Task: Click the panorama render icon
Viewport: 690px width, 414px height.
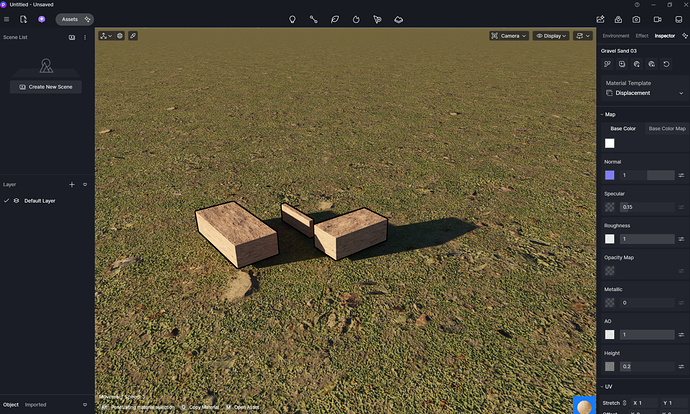Action: pos(679,19)
